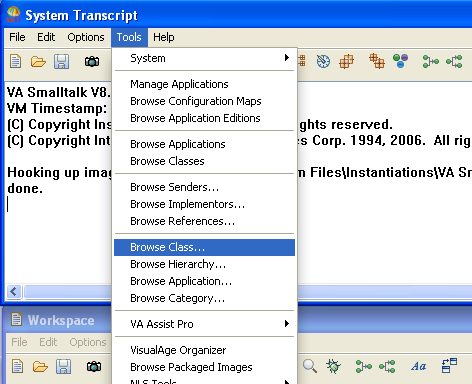Screen dimensions: 472x384
Task: Open the Edit menu in Workspace window
Action: pos(48,342)
